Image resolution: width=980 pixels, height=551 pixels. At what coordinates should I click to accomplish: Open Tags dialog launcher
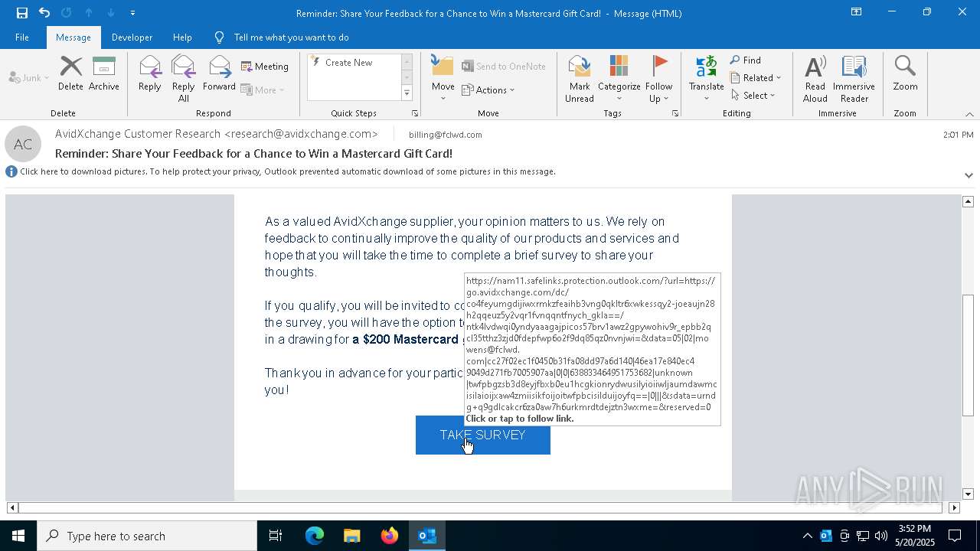pyautogui.click(x=675, y=113)
